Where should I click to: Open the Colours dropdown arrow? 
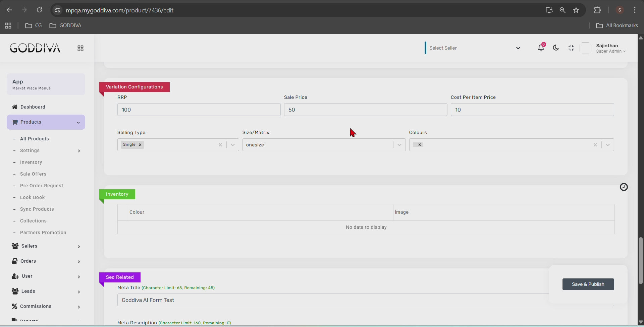click(x=607, y=145)
